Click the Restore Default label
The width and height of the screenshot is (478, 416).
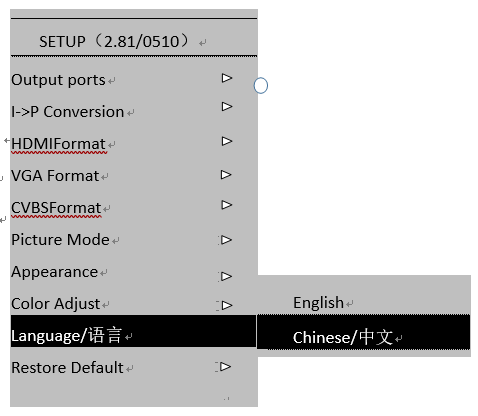point(67,368)
